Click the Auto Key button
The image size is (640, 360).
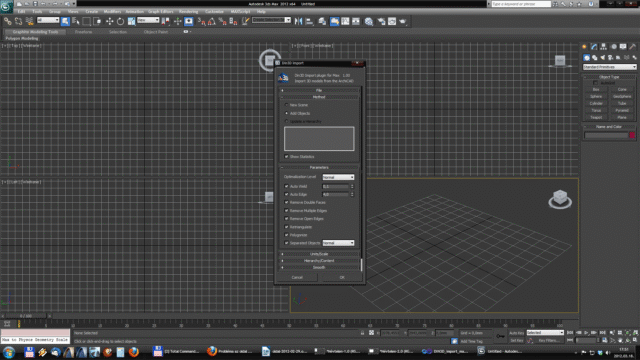click(516, 333)
